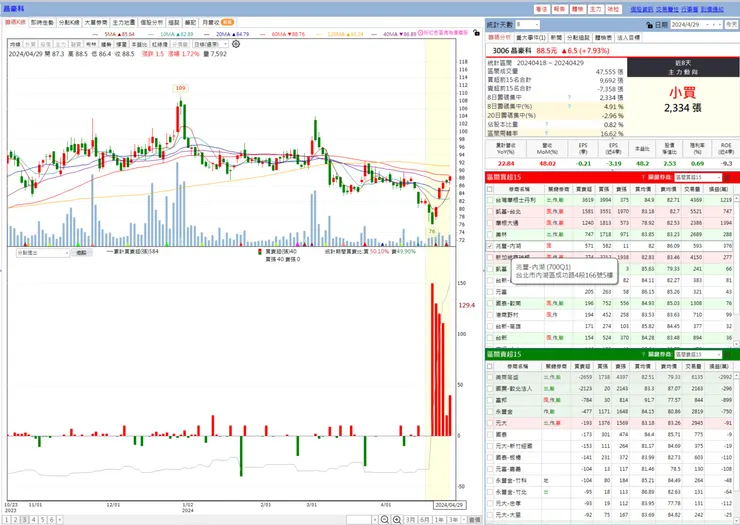The width and height of the screenshot is (740, 525).
Task: Click the chart zoom-in magnifier icon
Action: (397, 519)
